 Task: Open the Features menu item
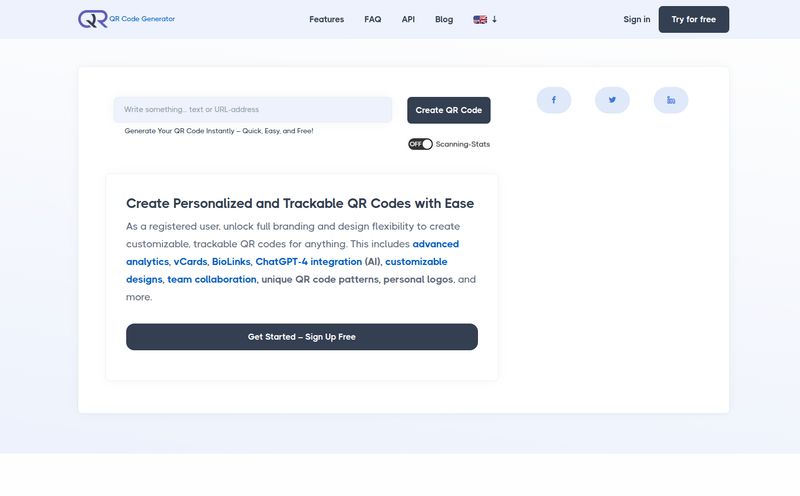pyautogui.click(x=326, y=19)
